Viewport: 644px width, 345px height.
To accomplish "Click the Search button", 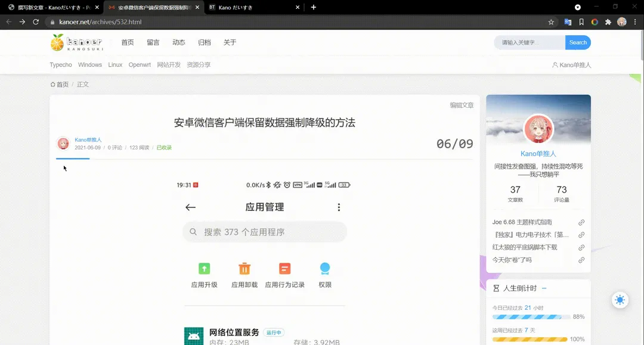I will click(x=578, y=42).
